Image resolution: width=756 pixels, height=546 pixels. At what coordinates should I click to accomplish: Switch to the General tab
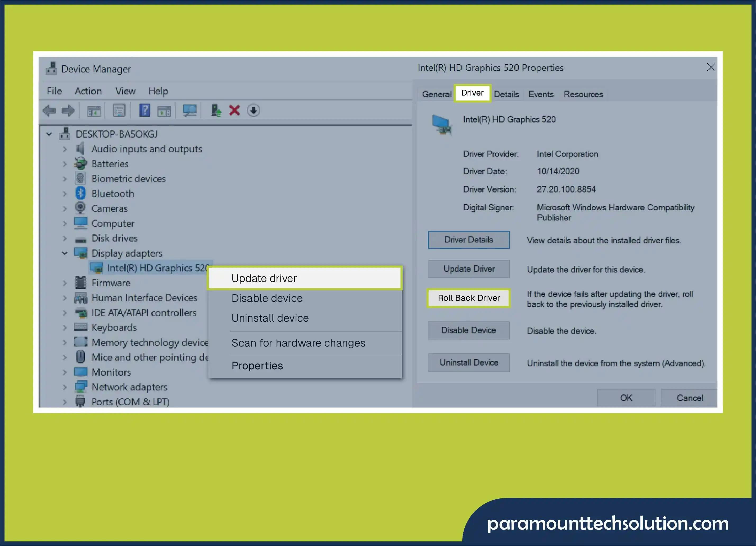437,94
